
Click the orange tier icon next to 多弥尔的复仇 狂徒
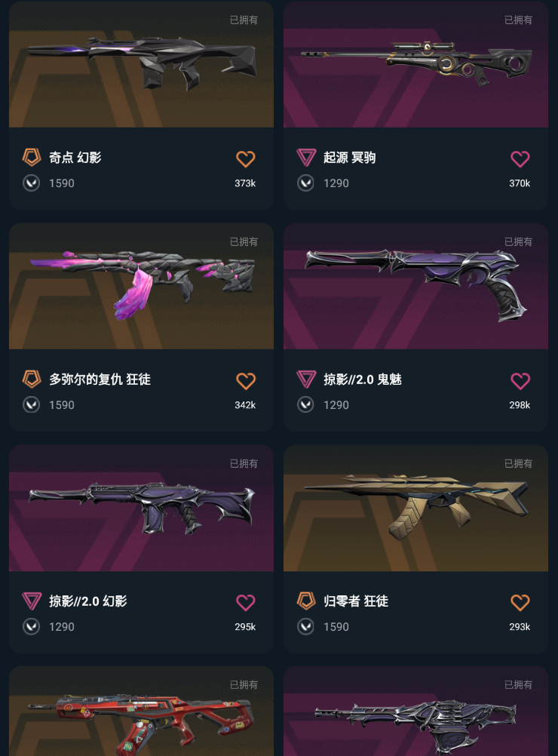click(32, 379)
